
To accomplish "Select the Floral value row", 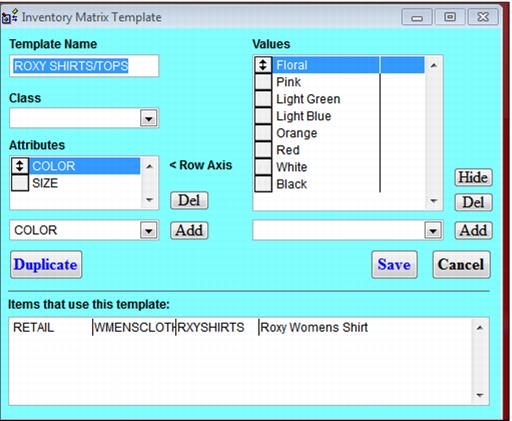I will [348, 65].
